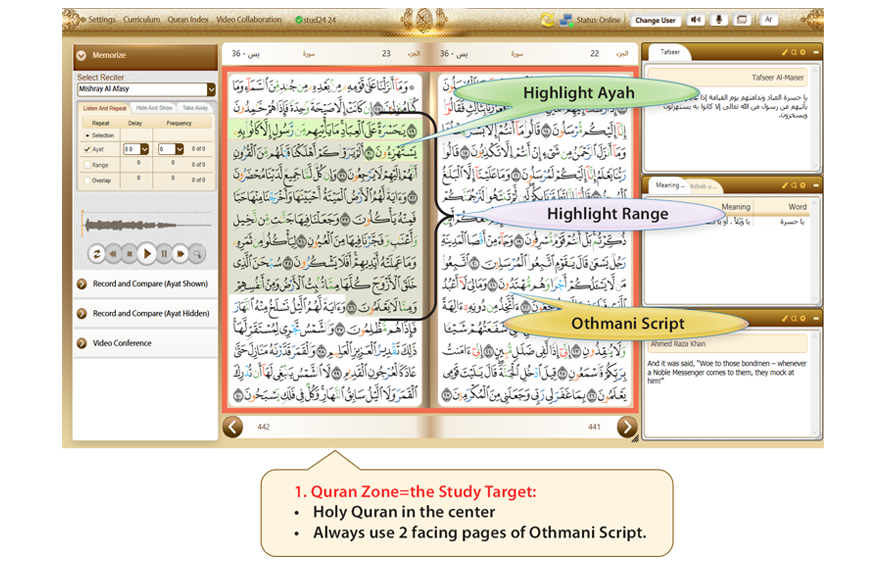This screenshot has height=564, width=886.
Task: Click the brush icon in translation panel
Action: click(785, 319)
